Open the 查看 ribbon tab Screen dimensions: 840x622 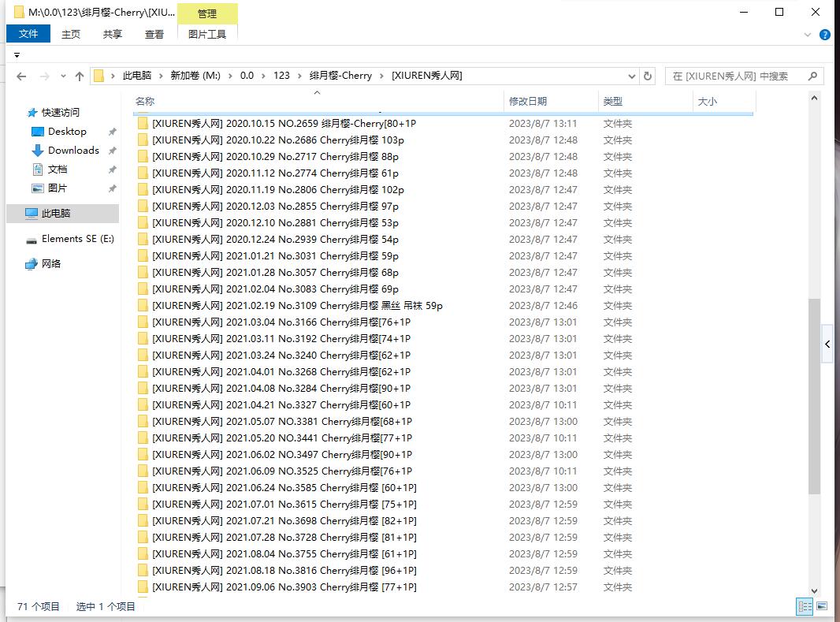154,34
